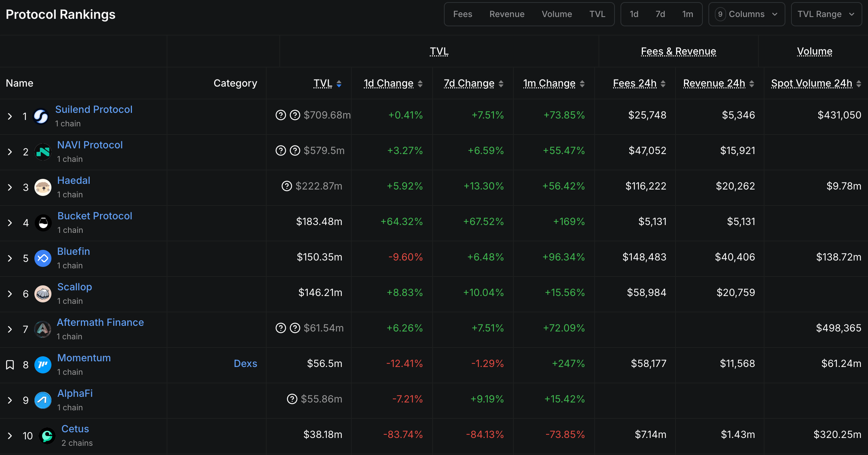Sort by Fees 24h column header

click(x=635, y=83)
